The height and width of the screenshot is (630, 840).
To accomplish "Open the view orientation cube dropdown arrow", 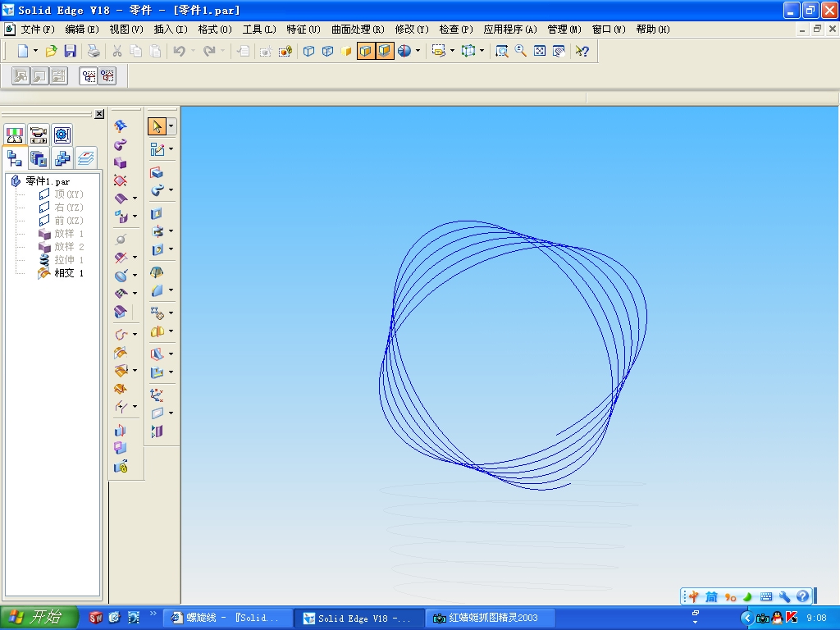I will click(482, 51).
